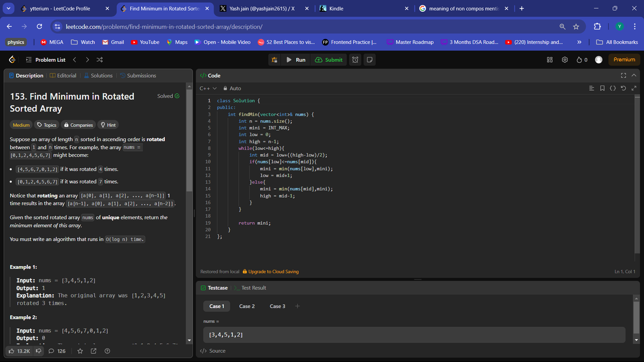The width and height of the screenshot is (644, 362).
Task: Reset code using the undo arrow icon
Action: point(623,87)
